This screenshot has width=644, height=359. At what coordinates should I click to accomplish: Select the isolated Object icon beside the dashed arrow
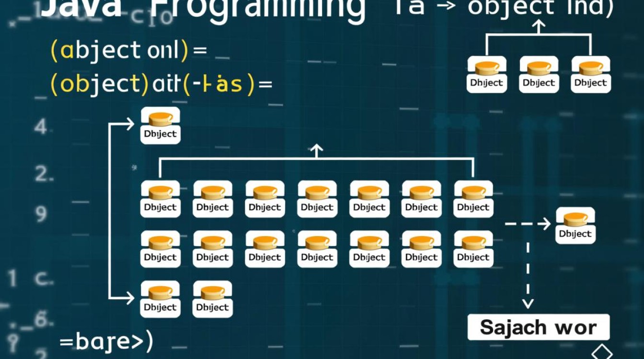pyautogui.click(x=575, y=225)
